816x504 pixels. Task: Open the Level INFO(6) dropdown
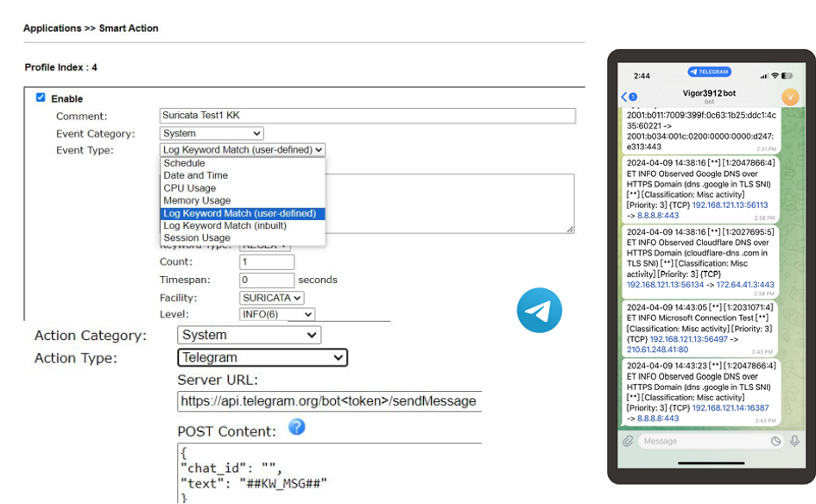(277, 315)
